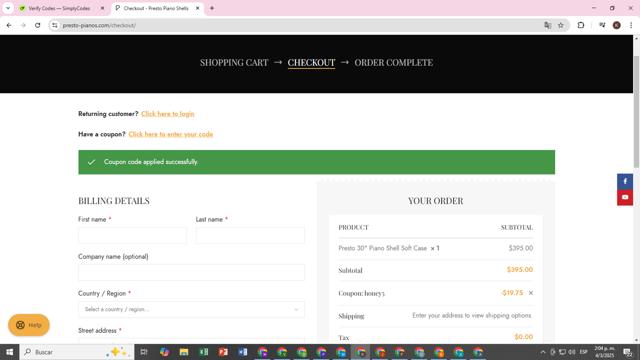Open the media controls icon
Screen dimensions: 640x360
click(602, 25)
